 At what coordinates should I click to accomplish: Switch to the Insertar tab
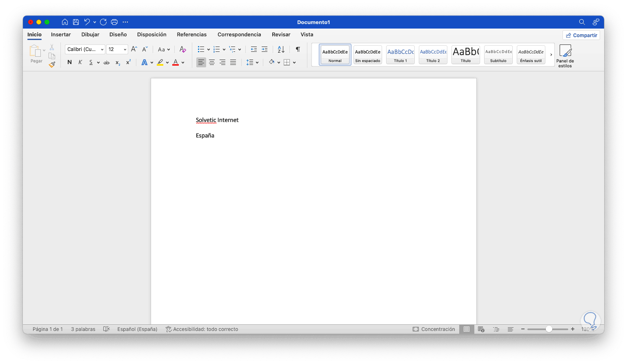coord(61,35)
